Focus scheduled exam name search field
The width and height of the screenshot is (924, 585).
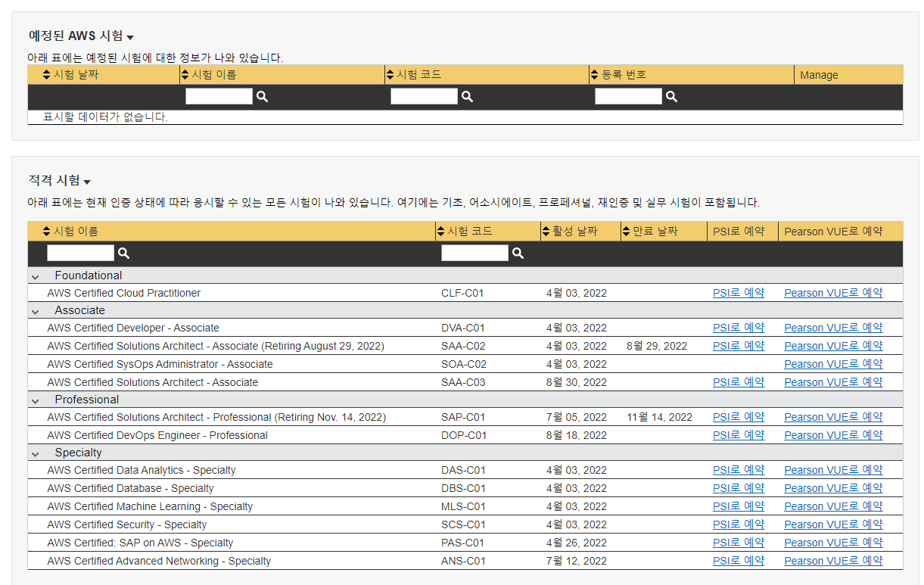click(x=219, y=96)
